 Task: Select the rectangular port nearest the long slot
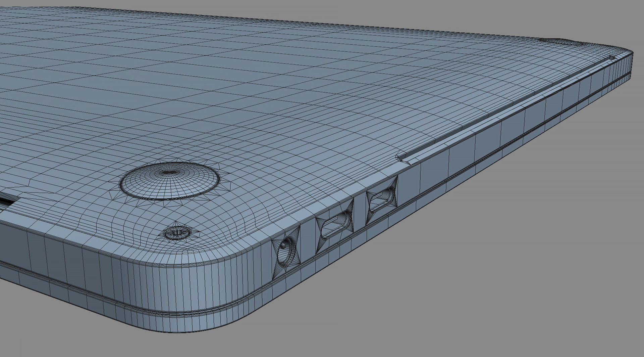381,200
